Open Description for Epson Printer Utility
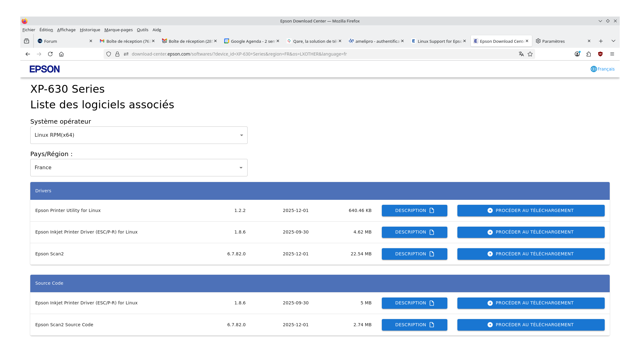Viewport: 640px width, 364px height. pos(414,210)
